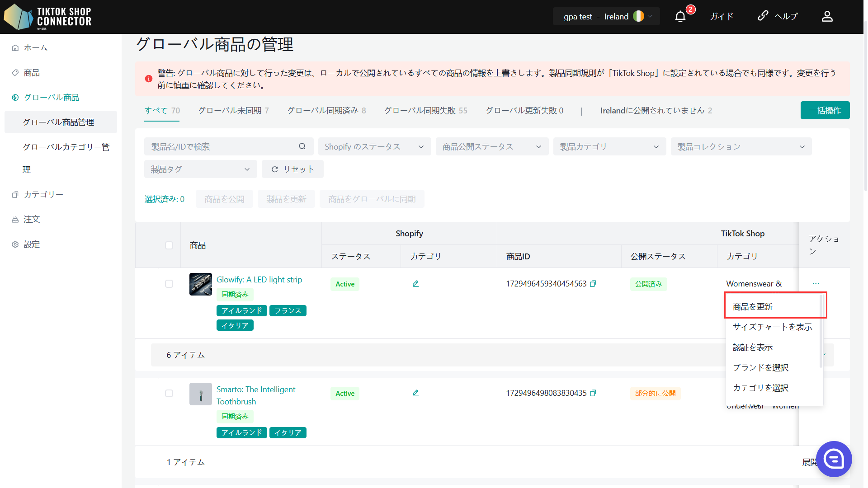Open Smarto: The Intelligent Toothbrush link
This screenshot has width=868, height=488.
tap(256, 395)
